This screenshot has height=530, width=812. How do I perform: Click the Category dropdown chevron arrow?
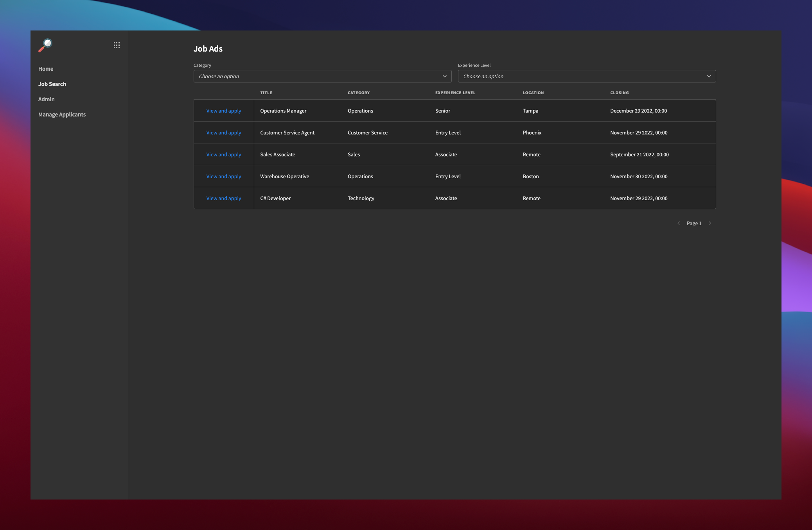click(444, 76)
